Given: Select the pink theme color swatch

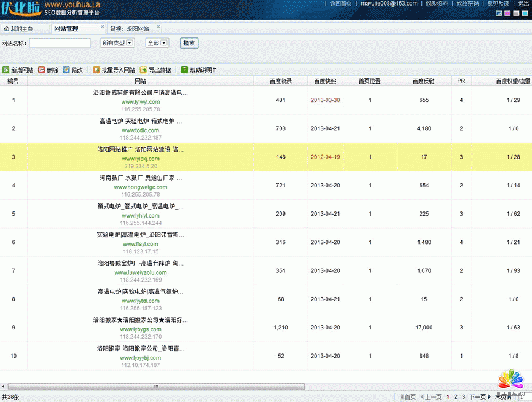Looking at the screenshot, I should click(x=507, y=14).
